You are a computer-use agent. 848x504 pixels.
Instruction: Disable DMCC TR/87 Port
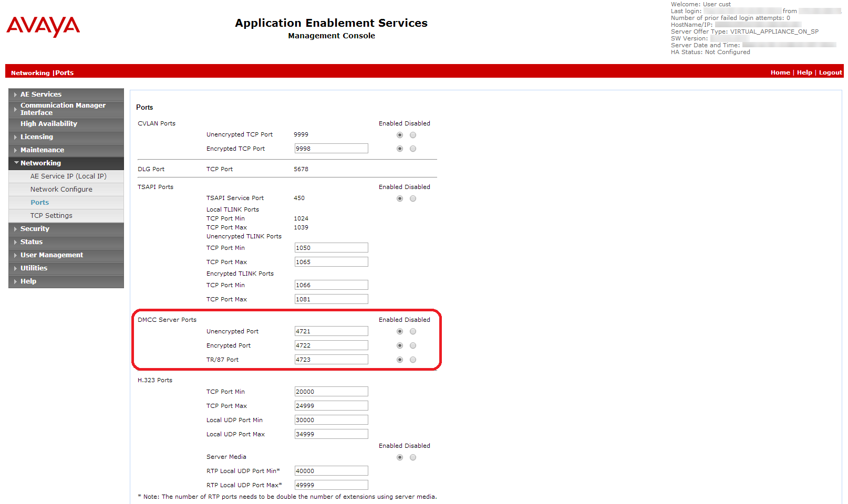(x=413, y=360)
